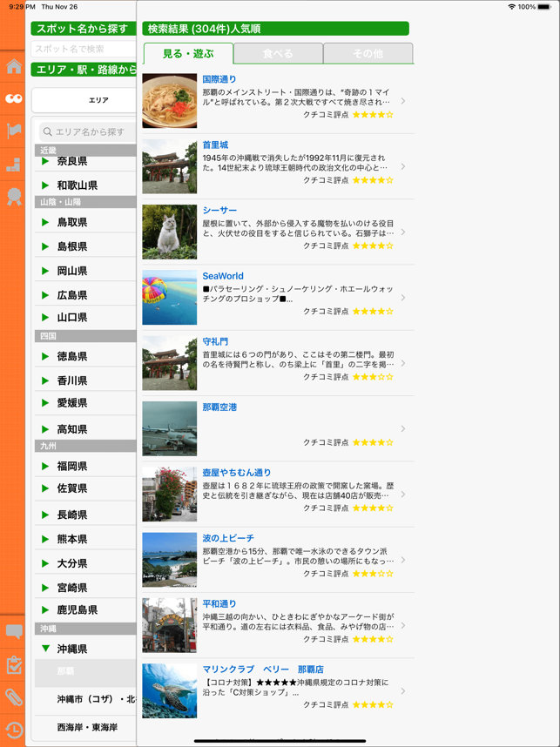
Task: Open the 波の上ビーチ spot link
Action: click(228, 538)
